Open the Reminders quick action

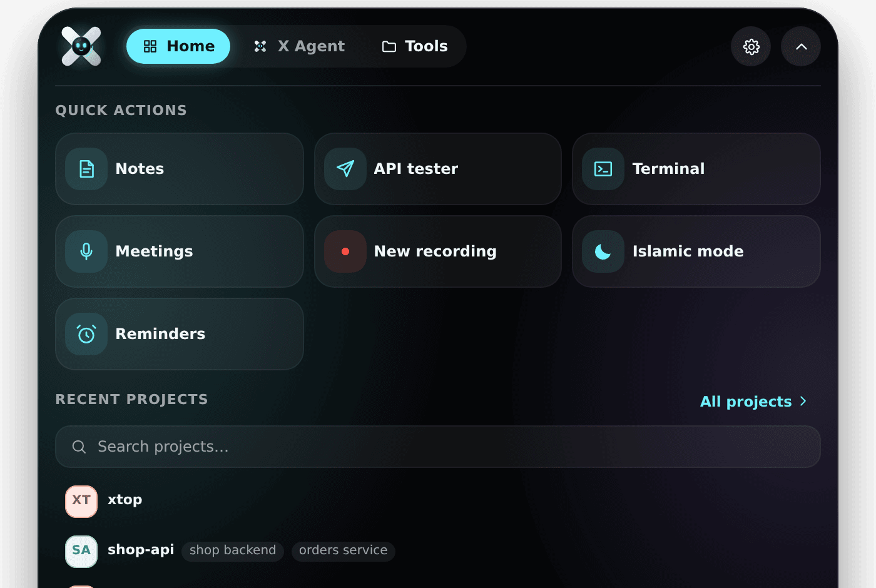180,334
